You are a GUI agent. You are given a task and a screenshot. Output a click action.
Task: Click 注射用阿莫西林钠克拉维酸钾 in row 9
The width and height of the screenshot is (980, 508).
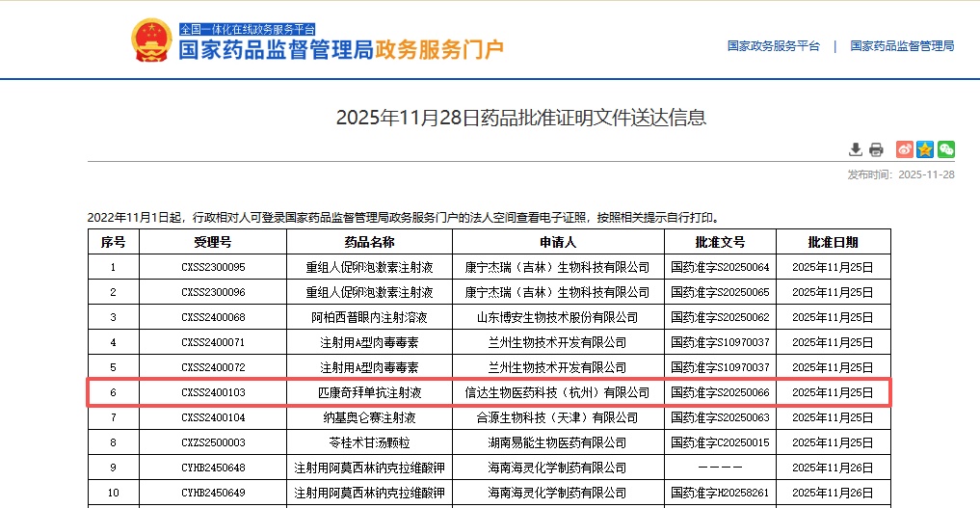(x=369, y=468)
